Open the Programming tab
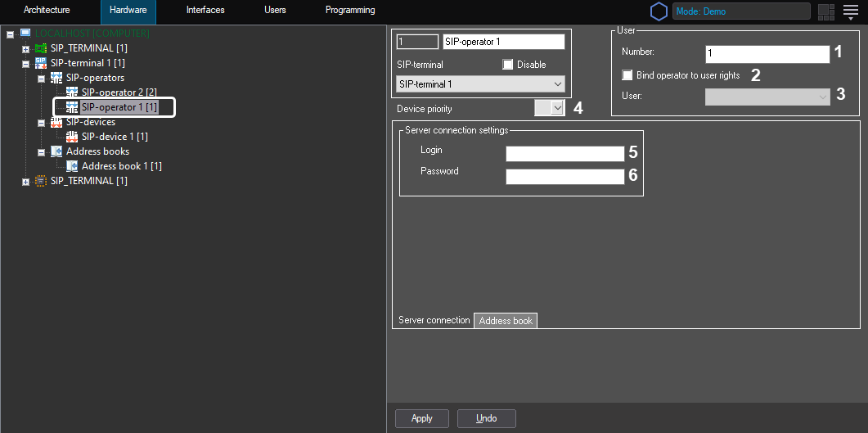The image size is (868, 433). (350, 11)
